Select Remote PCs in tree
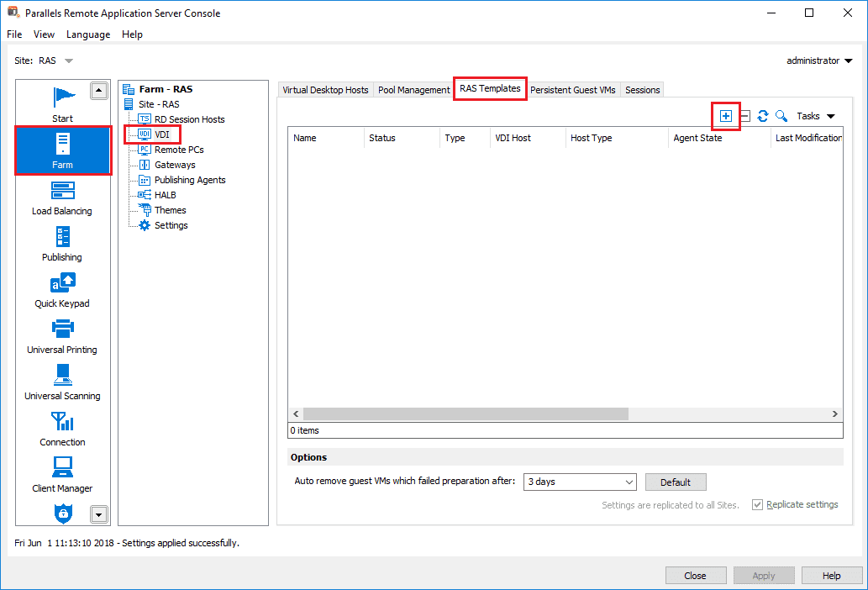The width and height of the screenshot is (868, 590). click(171, 150)
